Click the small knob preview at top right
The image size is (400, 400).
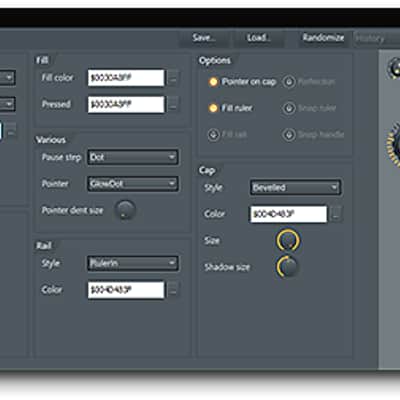pyautogui.click(x=395, y=68)
